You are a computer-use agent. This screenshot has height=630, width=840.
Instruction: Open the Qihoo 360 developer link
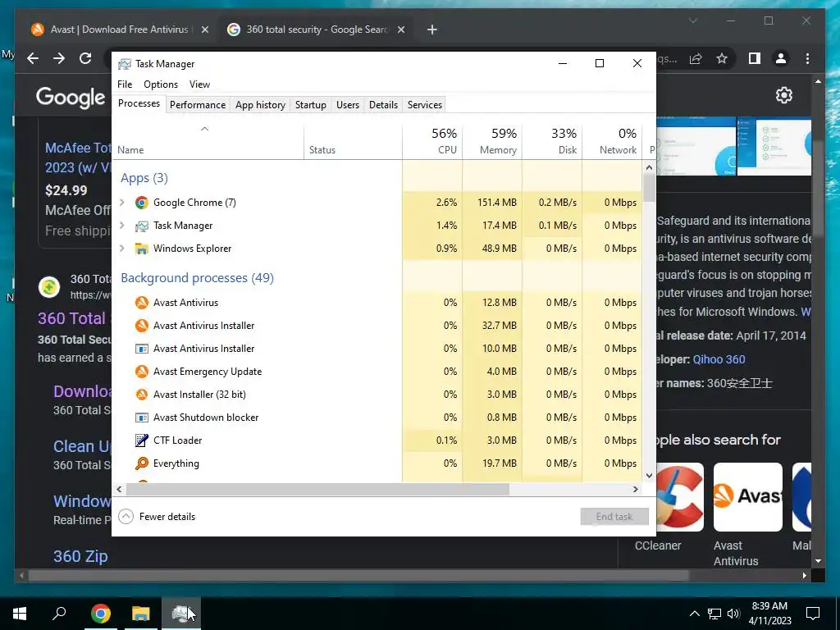coord(719,359)
